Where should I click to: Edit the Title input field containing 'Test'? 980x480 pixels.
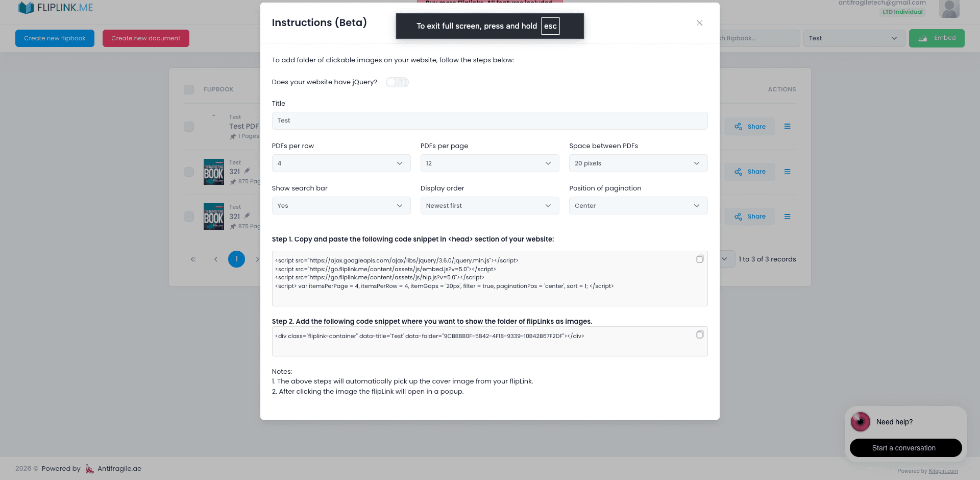click(489, 121)
